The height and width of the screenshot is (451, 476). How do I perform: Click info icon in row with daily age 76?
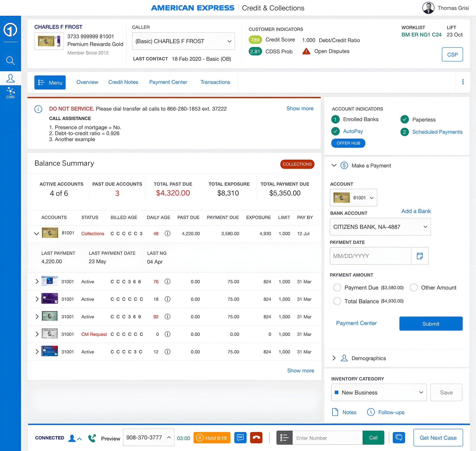pyautogui.click(x=167, y=282)
